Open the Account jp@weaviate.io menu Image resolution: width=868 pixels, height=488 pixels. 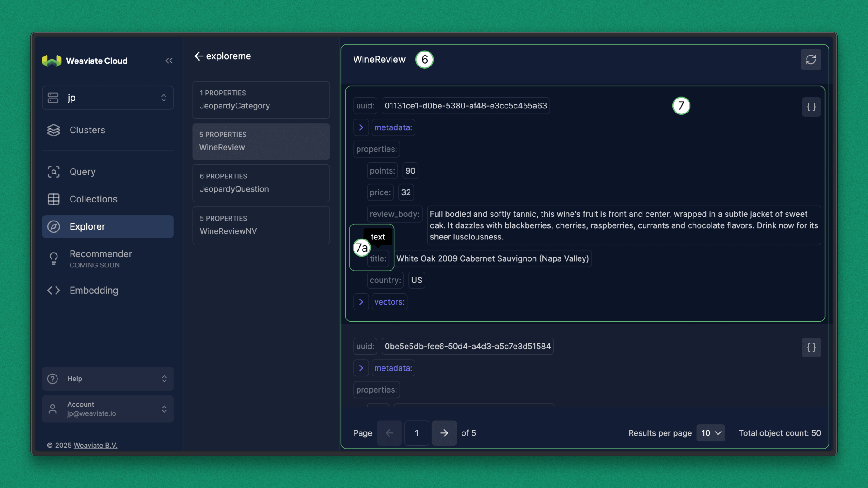(x=108, y=409)
